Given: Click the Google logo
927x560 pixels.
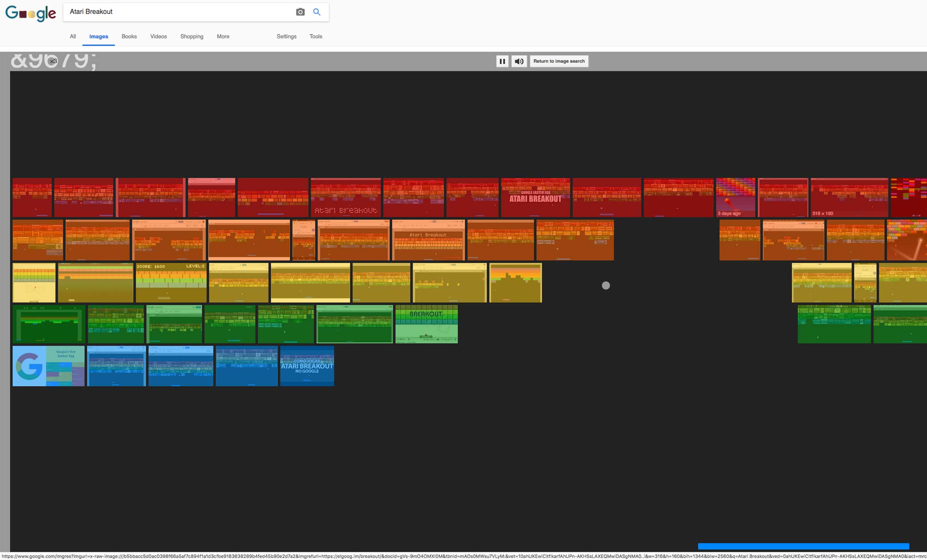Looking at the screenshot, I should point(31,14).
